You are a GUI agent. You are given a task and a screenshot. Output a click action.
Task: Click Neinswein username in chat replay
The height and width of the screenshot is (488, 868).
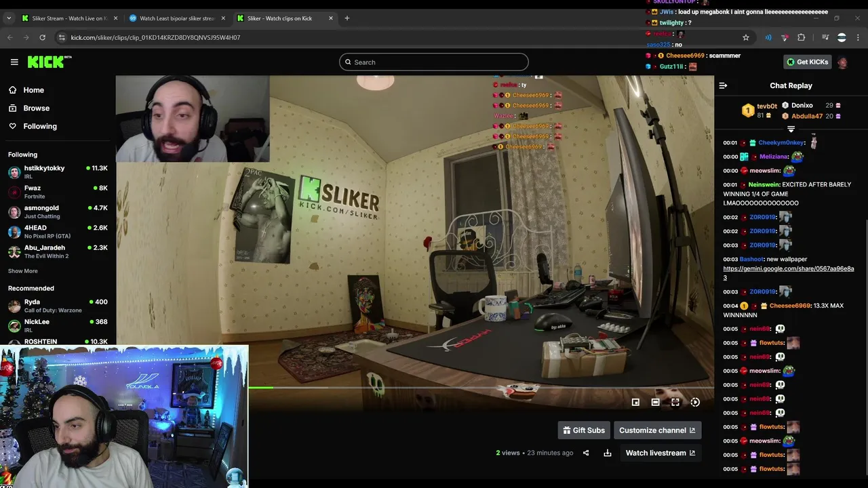pyautogui.click(x=764, y=184)
